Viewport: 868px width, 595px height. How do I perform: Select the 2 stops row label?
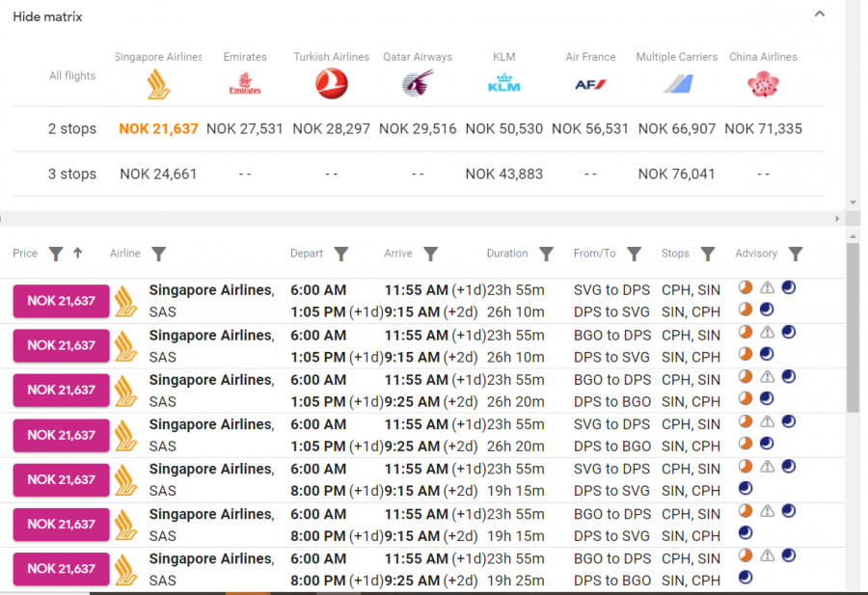72,129
